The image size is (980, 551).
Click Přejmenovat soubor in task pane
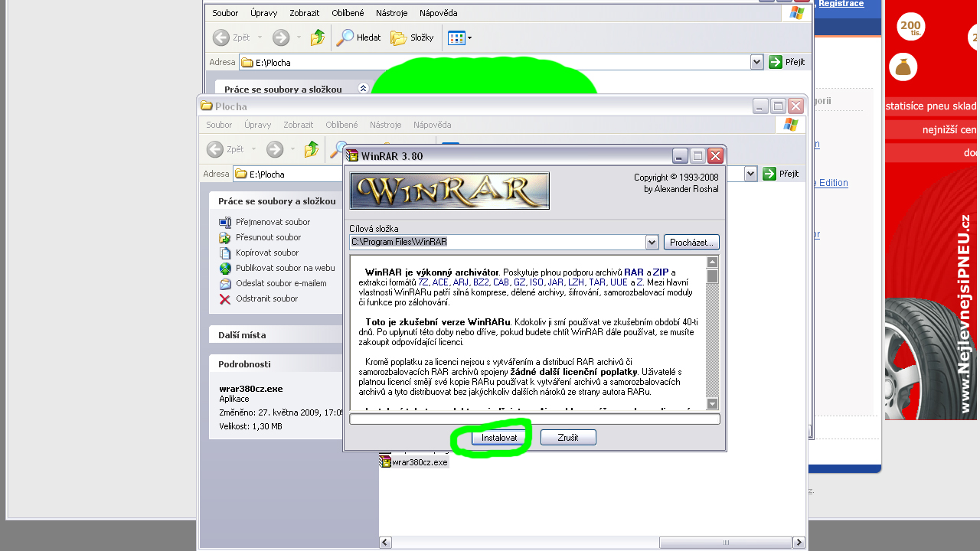pyautogui.click(x=273, y=222)
